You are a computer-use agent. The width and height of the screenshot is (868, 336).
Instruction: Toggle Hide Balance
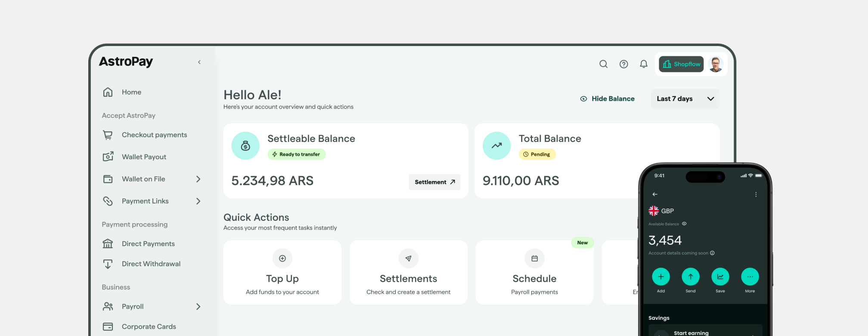608,99
